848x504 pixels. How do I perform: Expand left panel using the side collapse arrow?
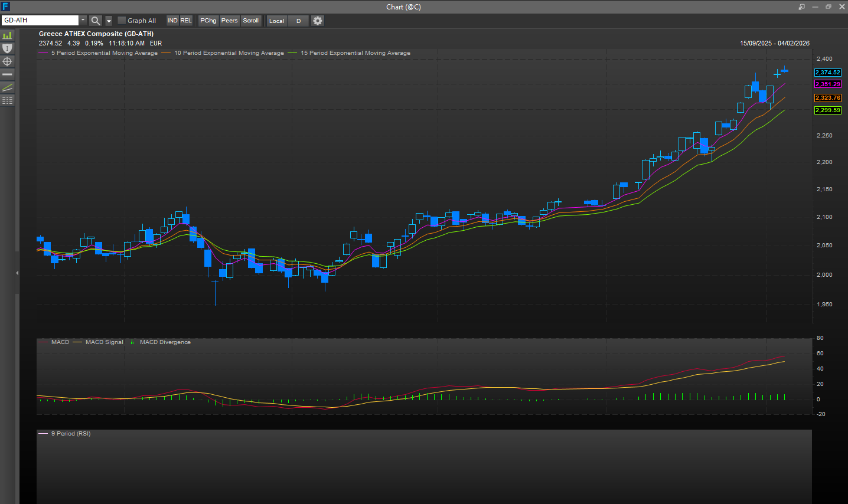pyautogui.click(x=17, y=273)
